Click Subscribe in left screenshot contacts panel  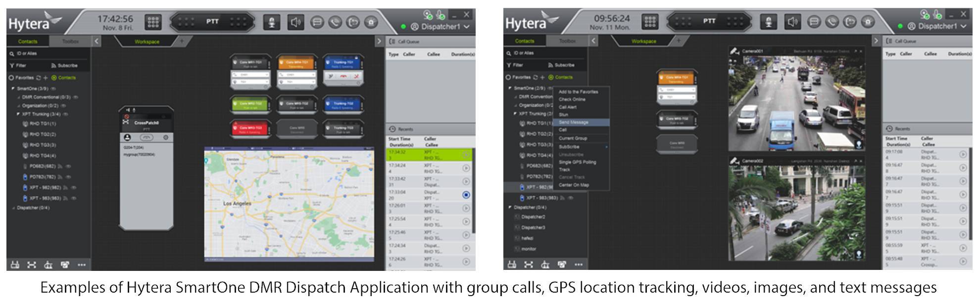pyautogui.click(x=65, y=66)
